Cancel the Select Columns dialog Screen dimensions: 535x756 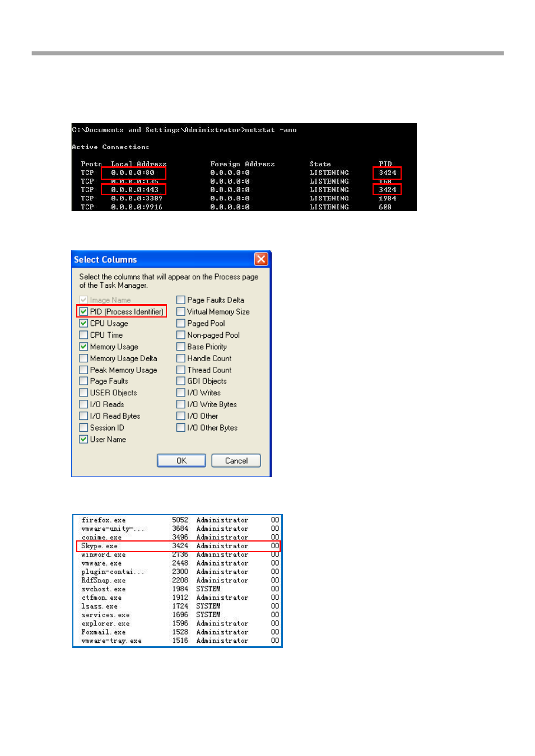point(236,460)
